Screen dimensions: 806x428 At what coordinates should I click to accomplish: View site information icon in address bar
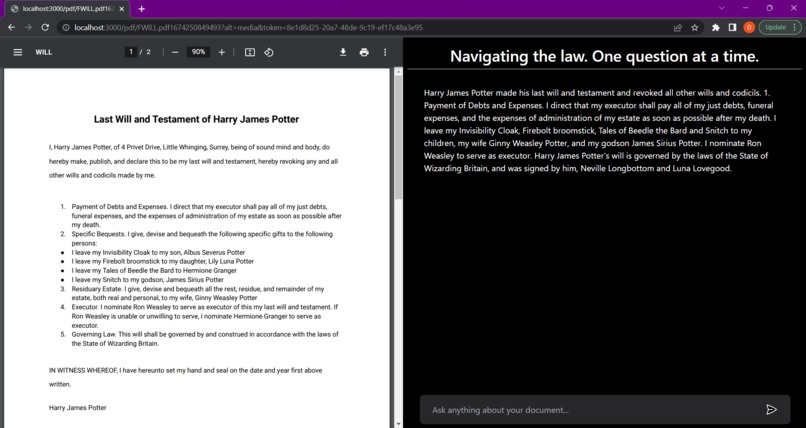(66, 27)
